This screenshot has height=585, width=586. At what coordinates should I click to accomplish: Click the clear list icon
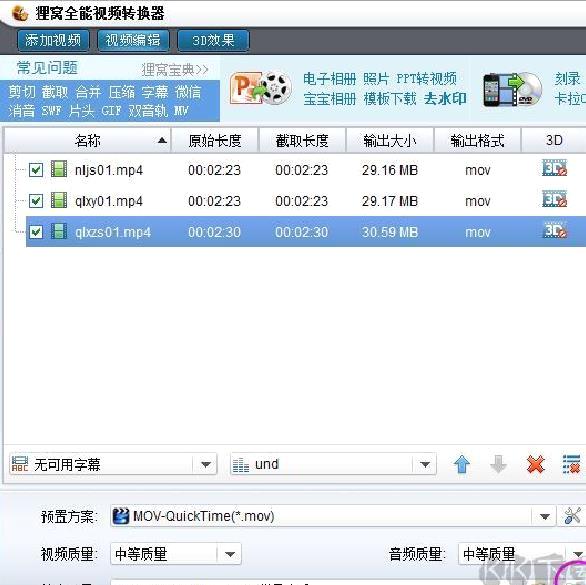pyautogui.click(x=571, y=464)
